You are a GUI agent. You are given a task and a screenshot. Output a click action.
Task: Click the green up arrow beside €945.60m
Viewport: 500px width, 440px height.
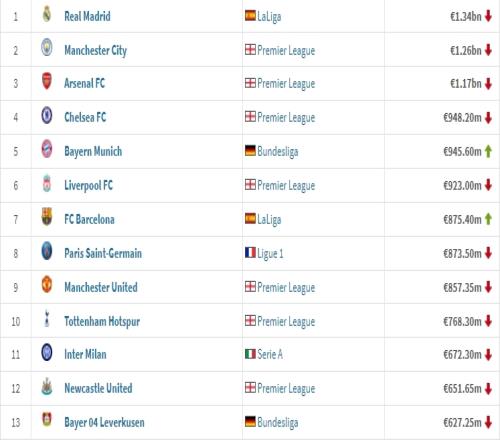488,151
